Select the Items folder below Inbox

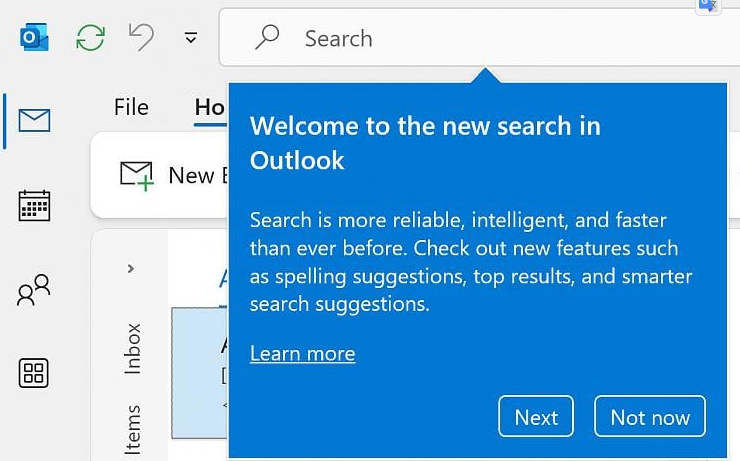133,432
